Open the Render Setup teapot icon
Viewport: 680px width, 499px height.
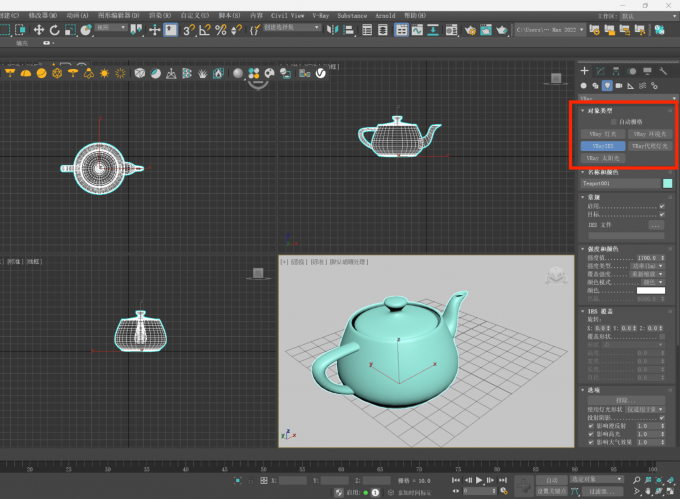point(470,30)
